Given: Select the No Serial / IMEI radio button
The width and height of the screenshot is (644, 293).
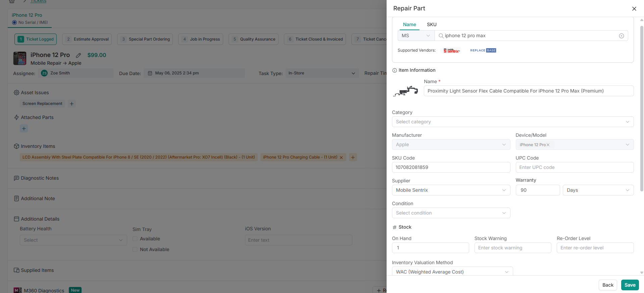Looking at the screenshot, I should coord(14,22).
